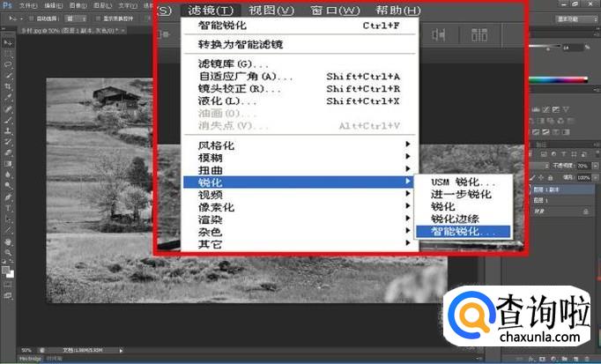Switch to the Mini Bridge tab

tap(30, 359)
